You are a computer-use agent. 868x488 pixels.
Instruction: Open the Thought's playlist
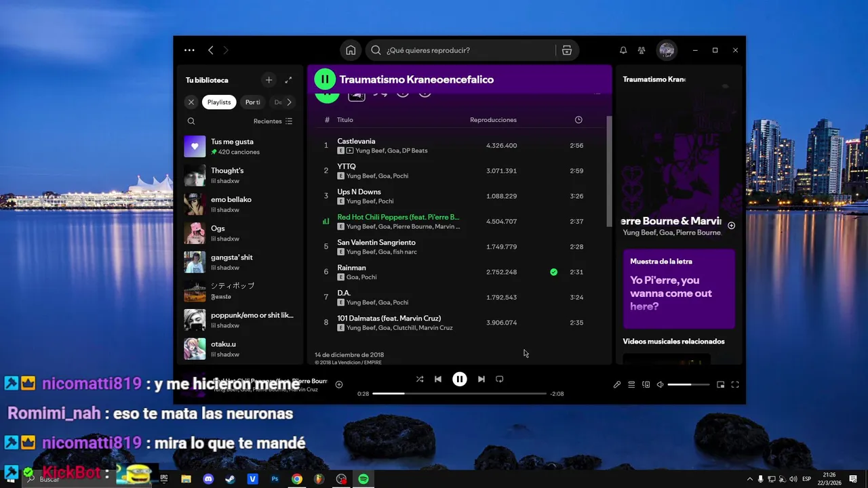click(x=240, y=176)
